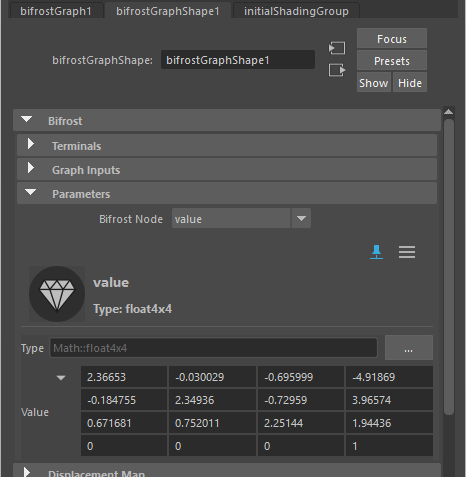
Task: Click matrix cell -0.030029
Action: pos(212,377)
